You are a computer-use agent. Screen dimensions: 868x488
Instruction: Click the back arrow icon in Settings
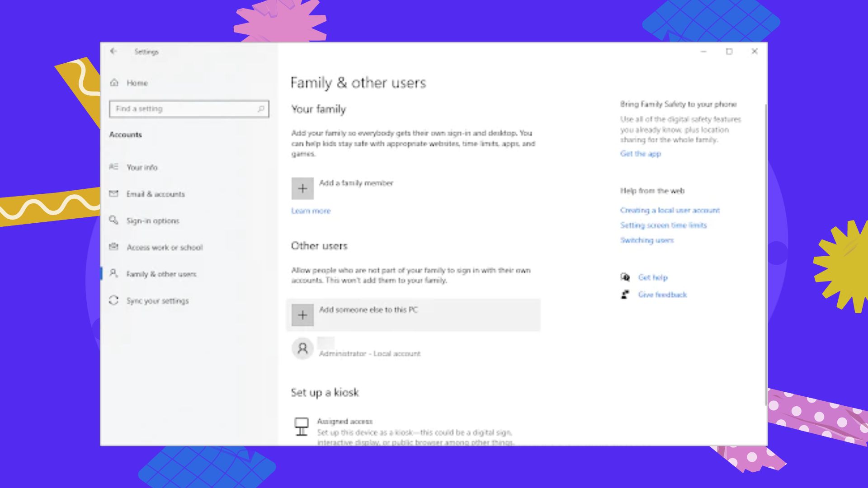click(x=113, y=52)
